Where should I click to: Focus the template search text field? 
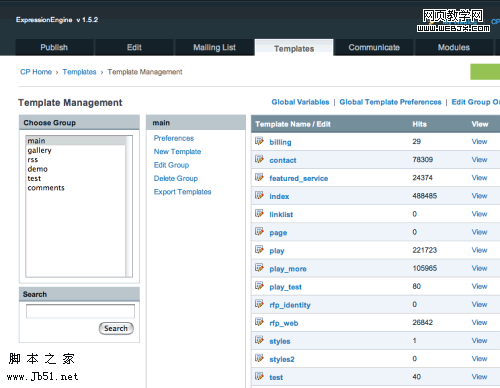80,311
